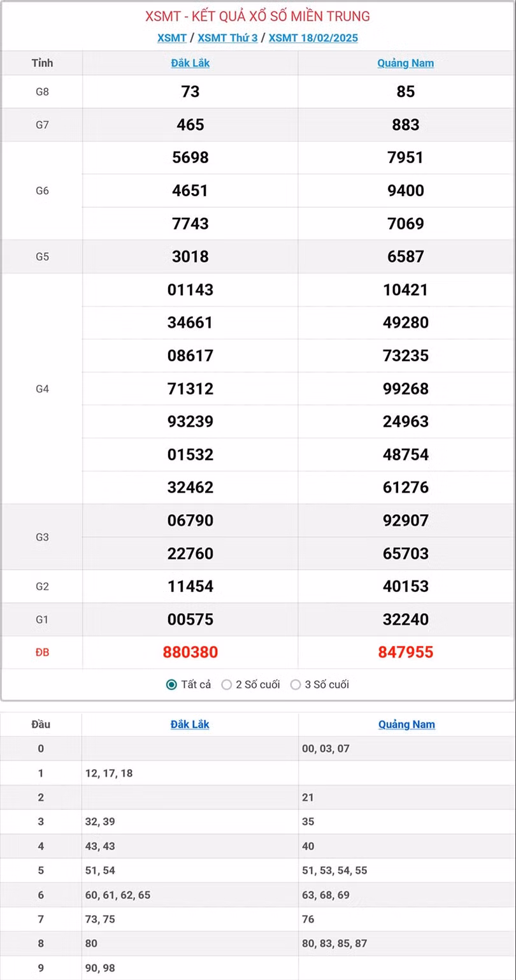Select the "Tất cả" radio option
516x980 pixels.
(x=171, y=684)
